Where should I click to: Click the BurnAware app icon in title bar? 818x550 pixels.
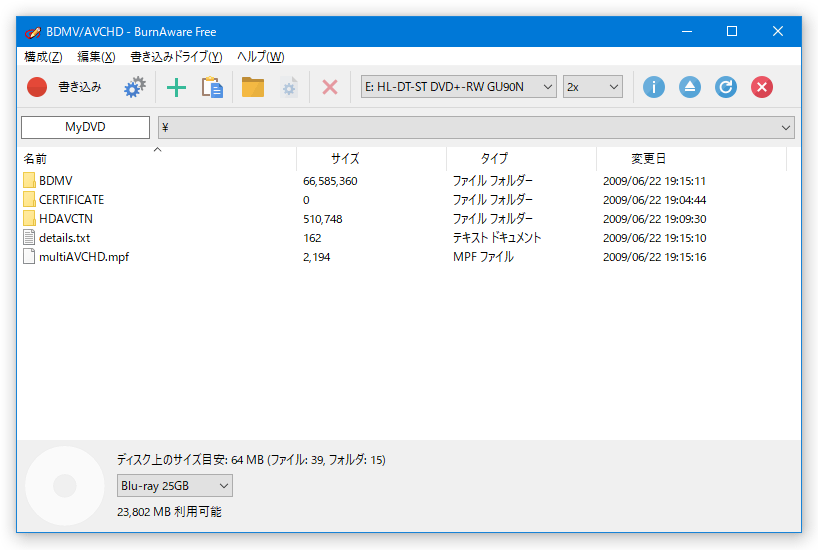point(33,32)
